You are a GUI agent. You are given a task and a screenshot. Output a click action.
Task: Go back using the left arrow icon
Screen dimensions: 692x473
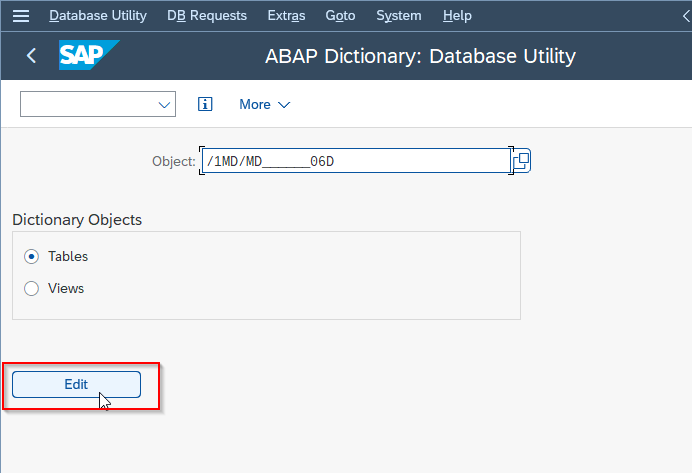(x=31, y=56)
